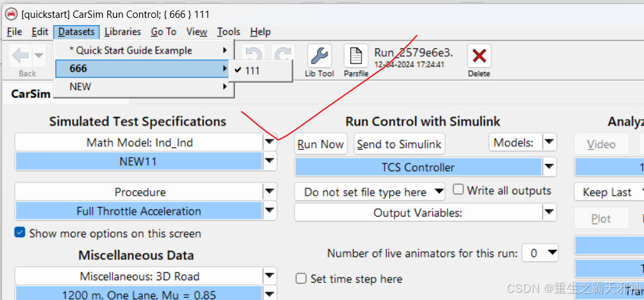The width and height of the screenshot is (644, 300).
Task: Click the Back arrow icon
Action: (21, 56)
